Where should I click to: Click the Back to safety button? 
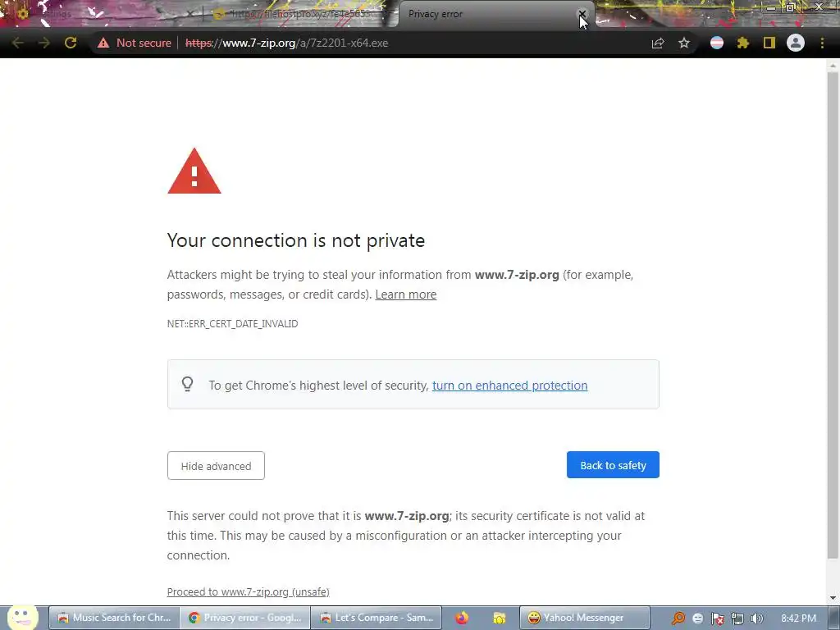coord(613,465)
